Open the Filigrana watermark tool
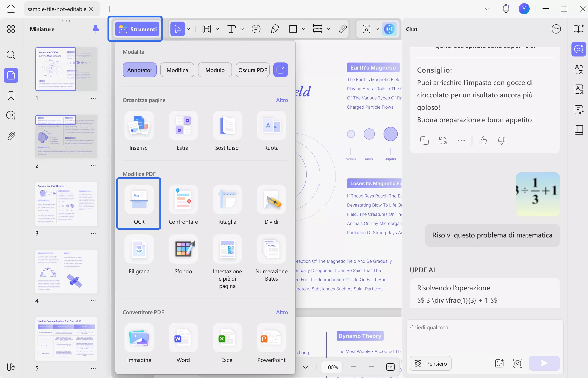Viewport: 588px width, 378px height. pyautogui.click(x=139, y=249)
